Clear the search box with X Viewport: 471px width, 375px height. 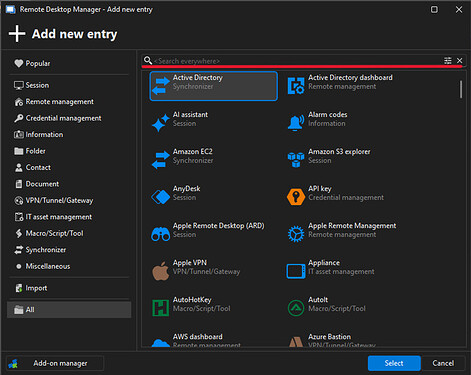click(x=459, y=60)
